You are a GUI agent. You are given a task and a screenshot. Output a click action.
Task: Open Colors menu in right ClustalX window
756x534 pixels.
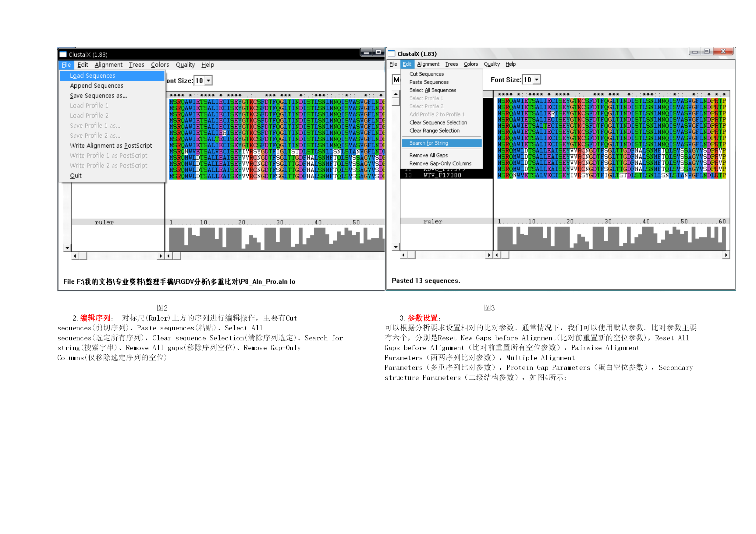[x=471, y=64]
